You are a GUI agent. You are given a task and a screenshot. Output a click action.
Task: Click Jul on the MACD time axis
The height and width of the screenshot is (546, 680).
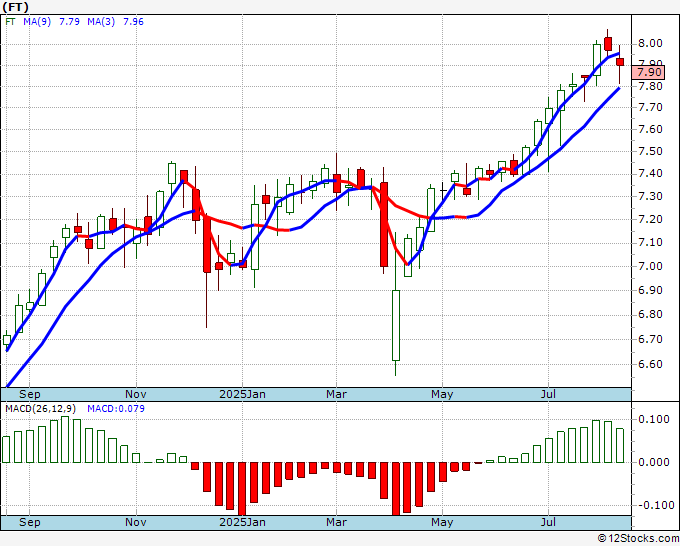(548, 522)
